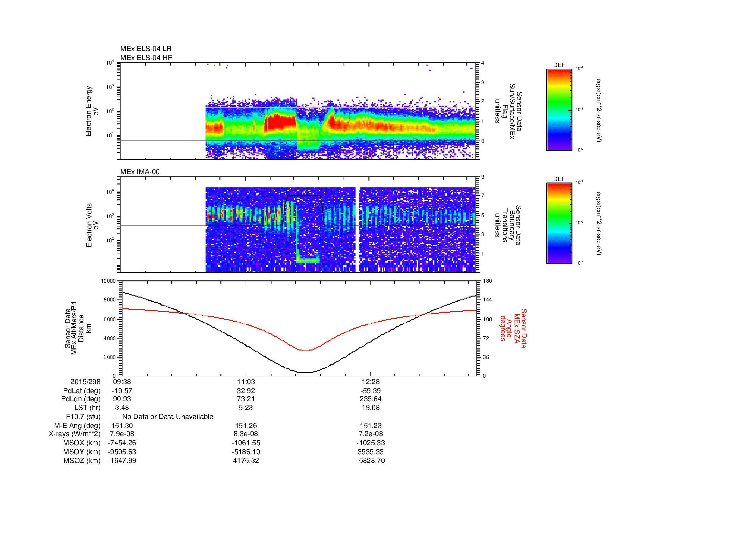Select the M-E Ang (deg) row label
Image resolution: width=756 pixels, height=534 pixels.
pos(77,426)
